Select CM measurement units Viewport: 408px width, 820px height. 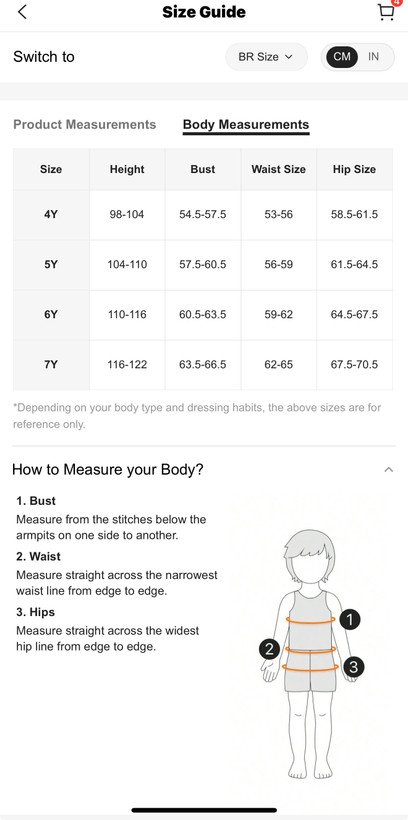pyautogui.click(x=342, y=56)
